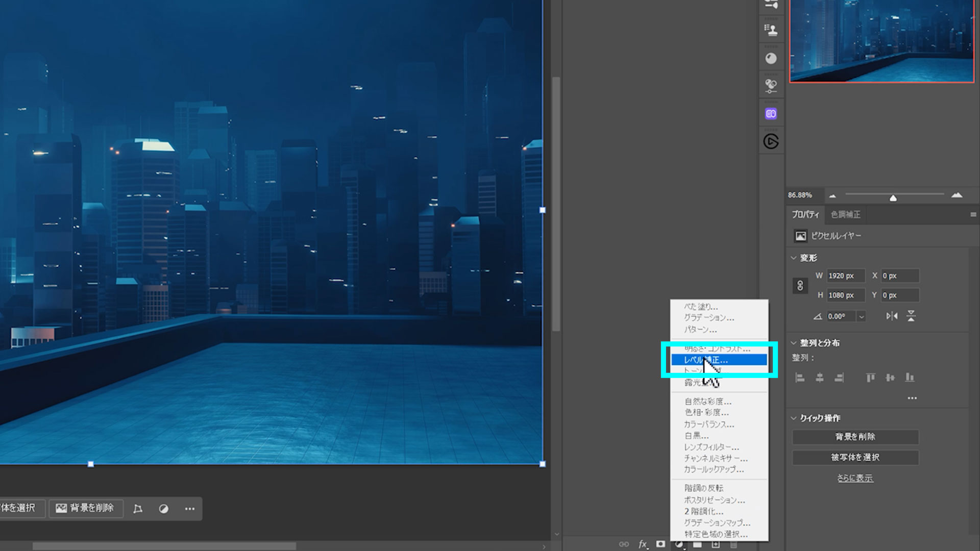Choose カラーバランス... menu item
980x551 pixels.
[x=719, y=424]
